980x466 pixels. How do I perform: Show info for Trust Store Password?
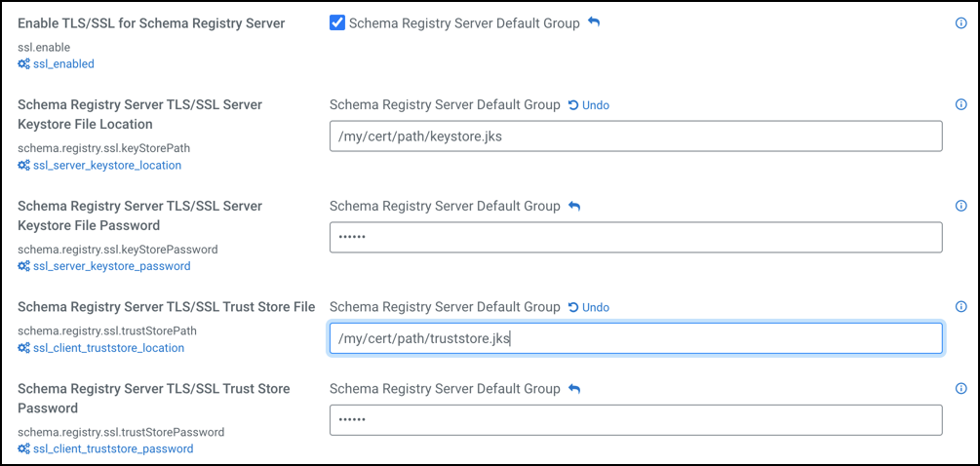click(960, 389)
